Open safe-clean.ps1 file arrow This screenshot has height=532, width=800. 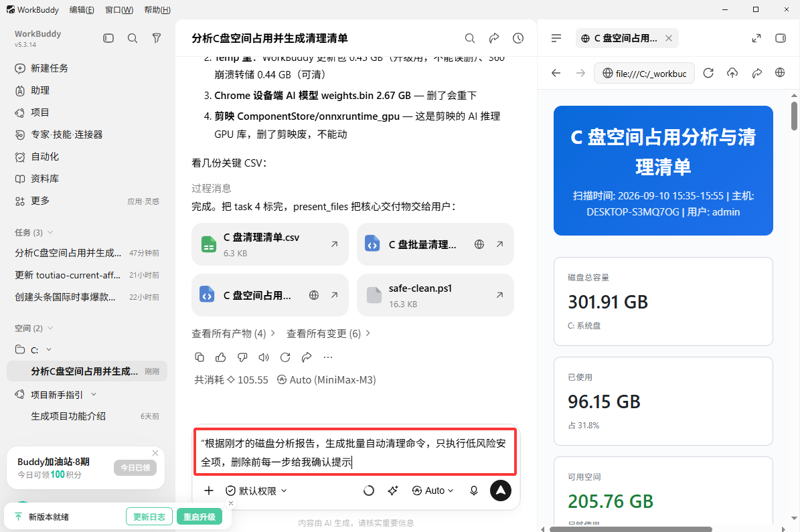(x=499, y=295)
